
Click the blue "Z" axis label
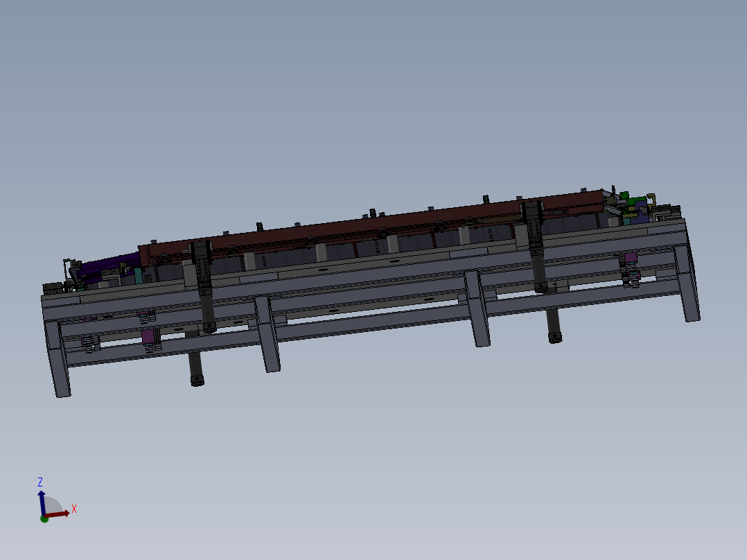40,482
